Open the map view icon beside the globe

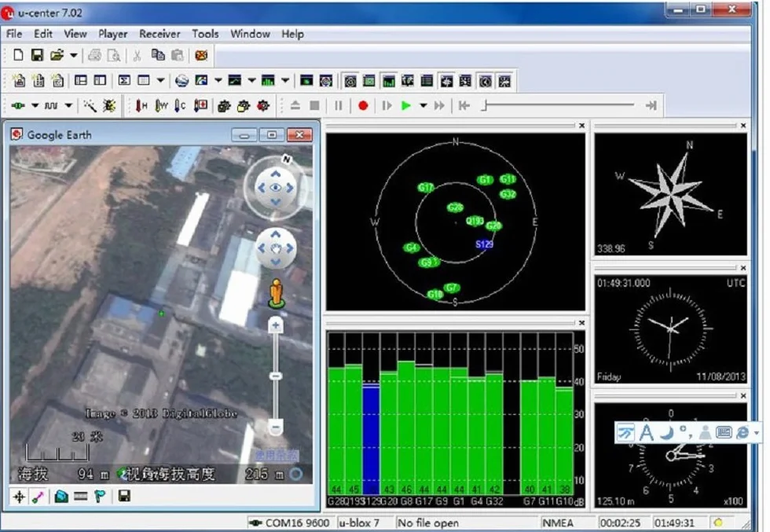pyautogui.click(x=201, y=80)
